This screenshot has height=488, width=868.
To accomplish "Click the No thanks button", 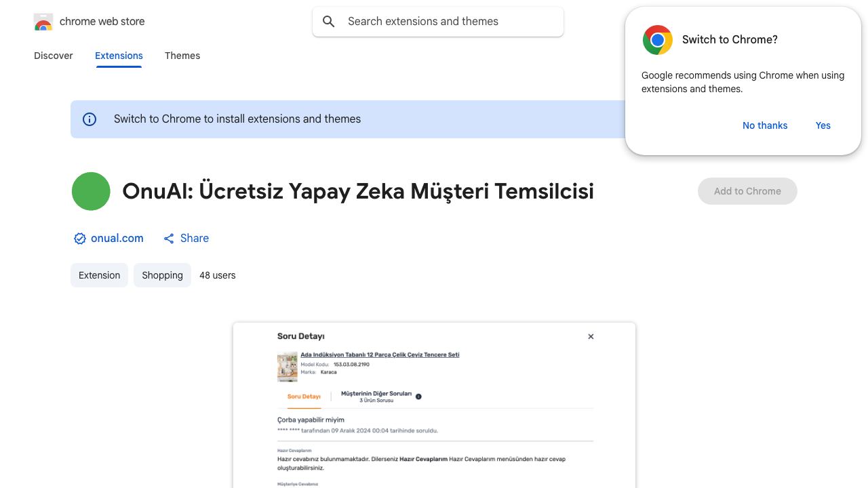I will [x=765, y=125].
